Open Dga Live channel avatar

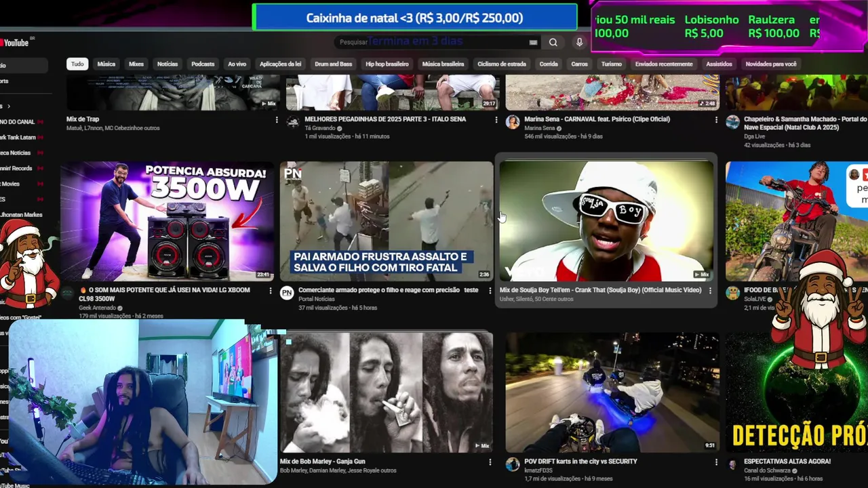732,122
